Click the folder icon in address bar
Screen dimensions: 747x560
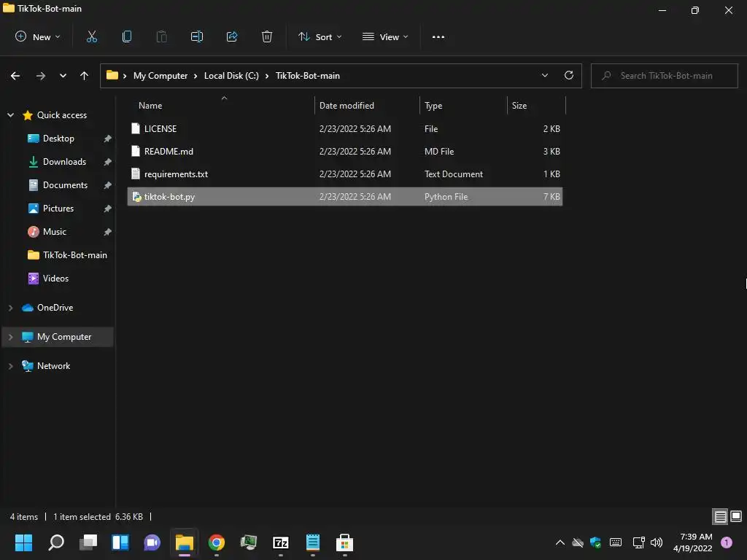point(112,75)
